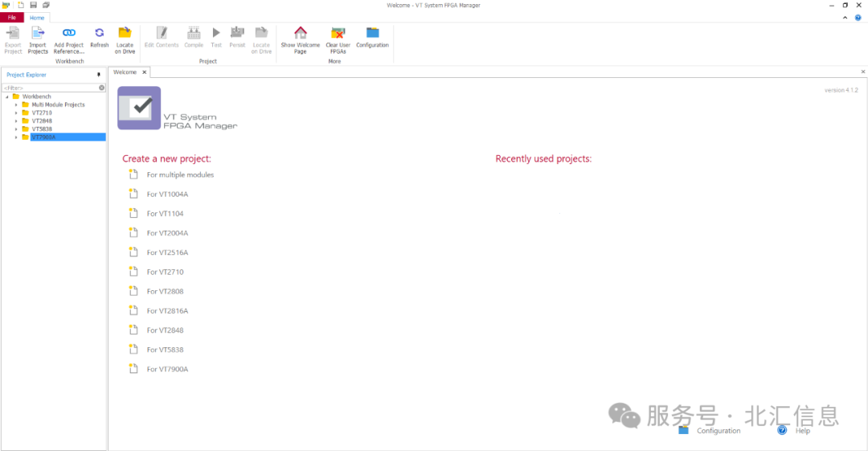
Task: Create project For multiple modules
Action: (x=180, y=174)
